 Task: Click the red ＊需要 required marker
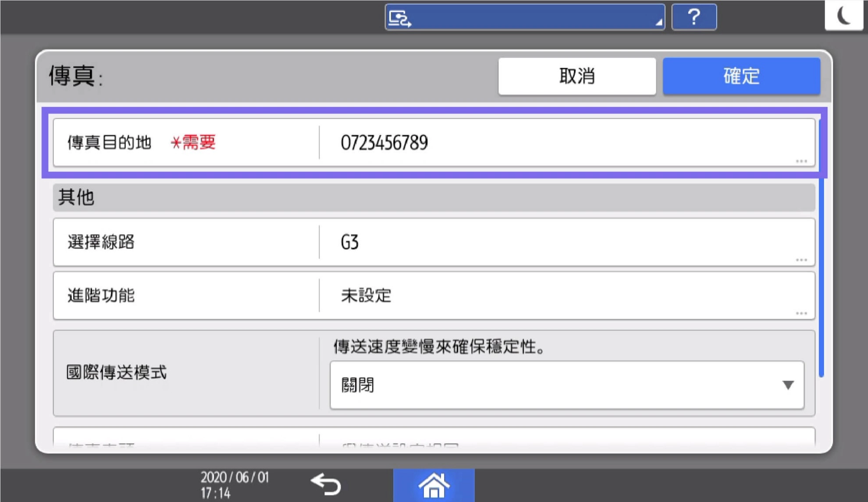click(x=193, y=142)
